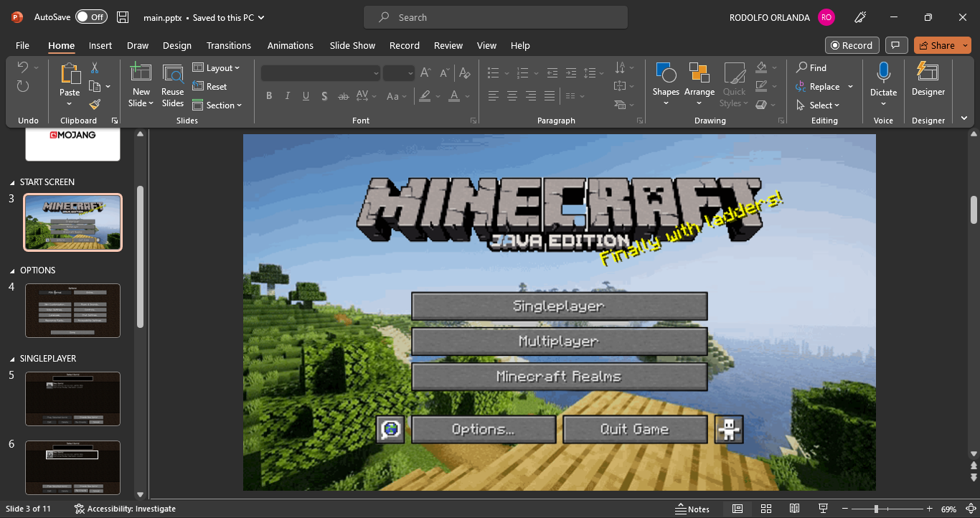Open font color picker arrow
This screenshot has height=518, width=980.
[467, 96]
